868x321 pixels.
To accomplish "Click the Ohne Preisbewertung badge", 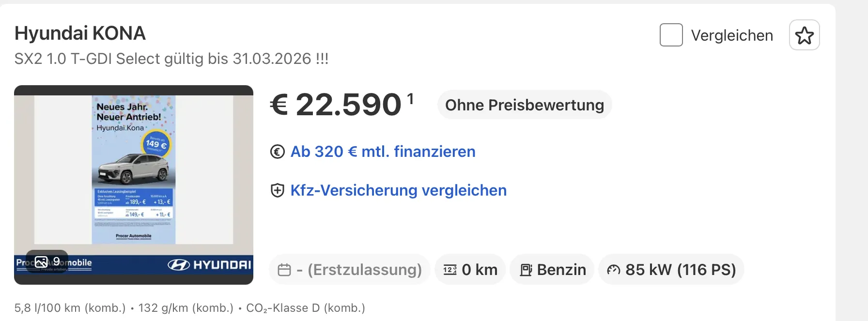I will 524,105.
